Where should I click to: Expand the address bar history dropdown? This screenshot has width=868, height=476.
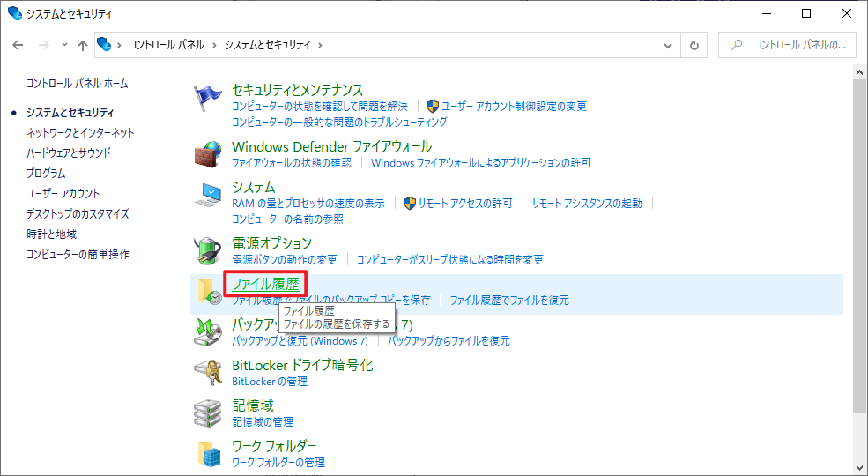(x=668, y=45)
